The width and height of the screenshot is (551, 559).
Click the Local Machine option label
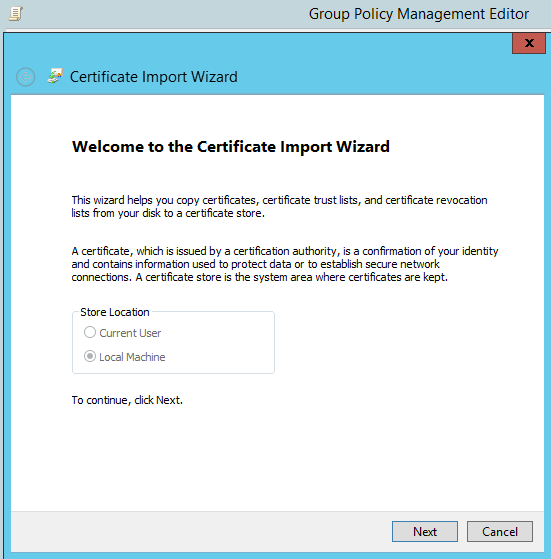tap(132, 357)
